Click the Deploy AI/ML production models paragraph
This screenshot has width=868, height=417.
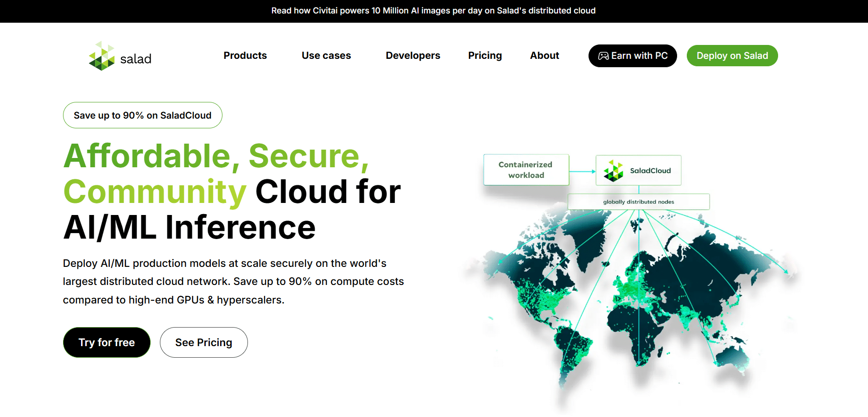pos(234,282)
